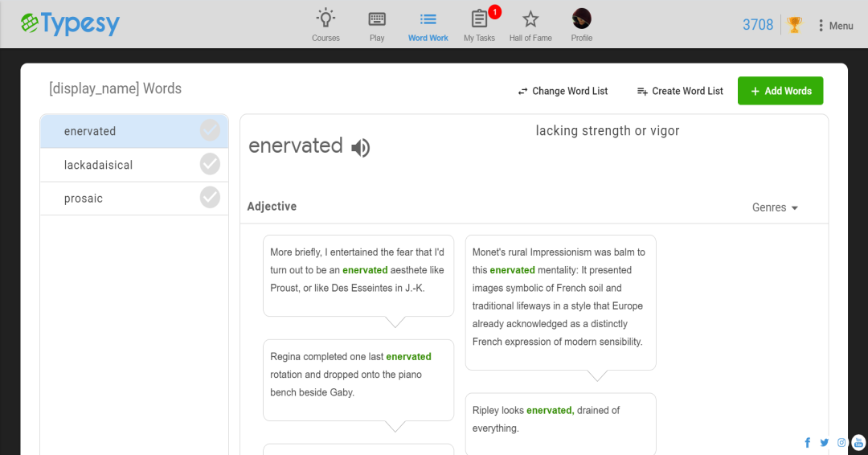Viewport: 868px width, 455px height.
Task: Open the Twitter bird icon
Action: click(825, 442)
